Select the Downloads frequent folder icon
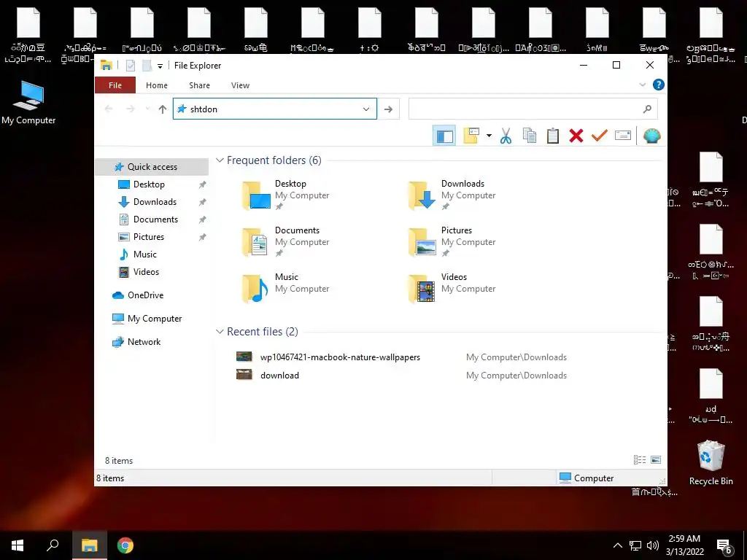This screenshot has height=560, width=747. (x=422, y=195)
